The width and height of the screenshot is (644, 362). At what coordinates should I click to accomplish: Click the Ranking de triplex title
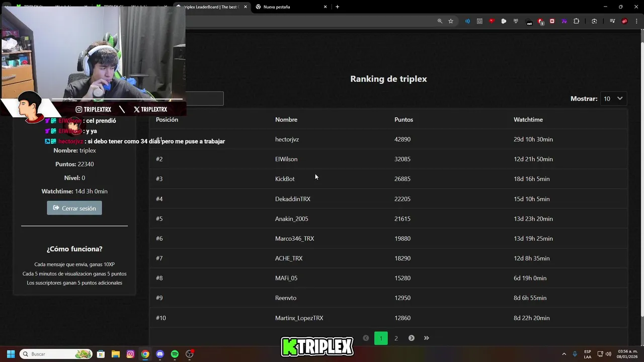[x=388, y=79]
